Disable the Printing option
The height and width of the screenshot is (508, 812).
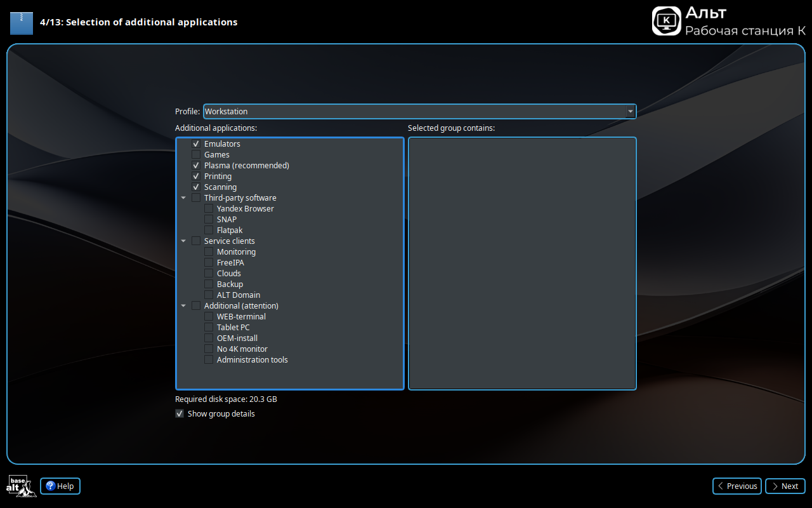[196, 177]
